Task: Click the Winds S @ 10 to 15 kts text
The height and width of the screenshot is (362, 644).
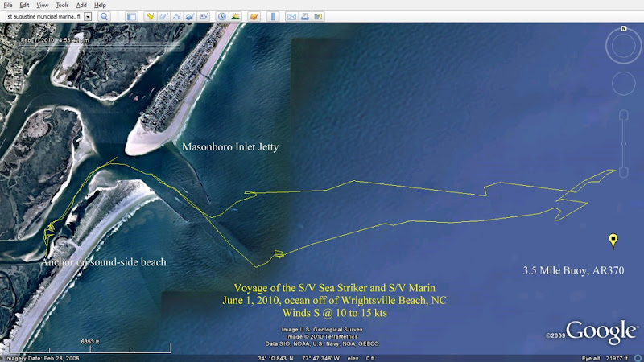Action: tap(334, 313)
